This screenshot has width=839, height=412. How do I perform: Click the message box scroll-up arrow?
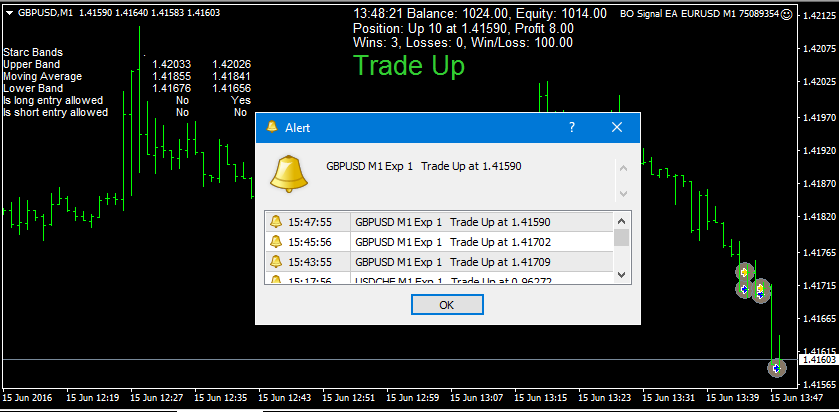[x=623, y=169]
